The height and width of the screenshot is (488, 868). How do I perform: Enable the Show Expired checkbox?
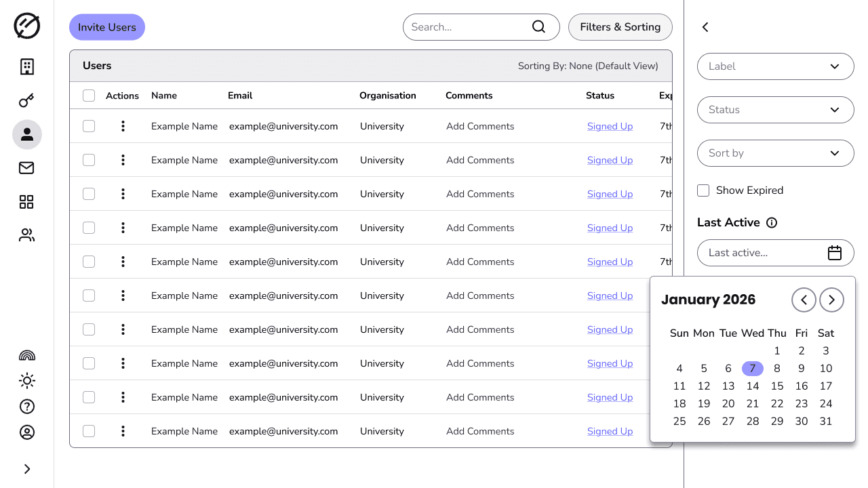pos(703,190)
